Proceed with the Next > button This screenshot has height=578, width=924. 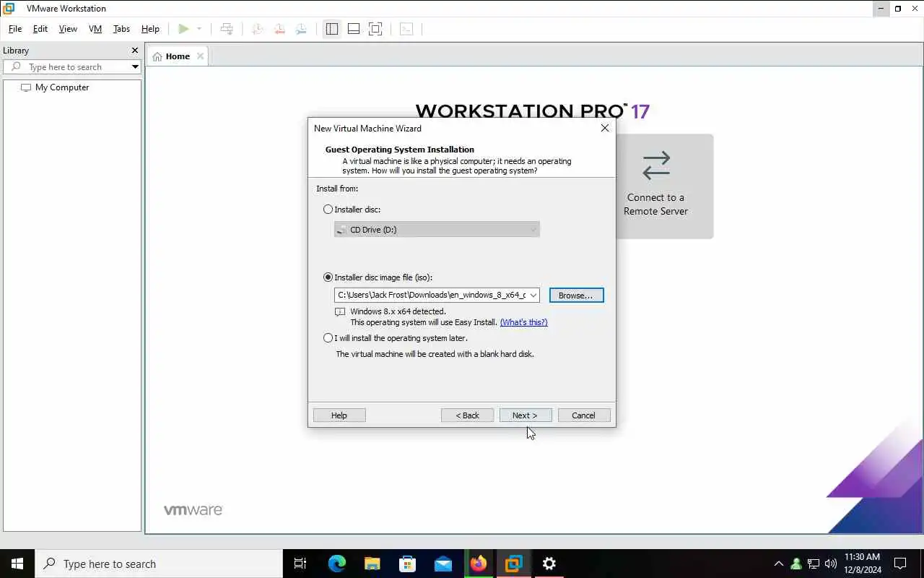pos(526,415)
